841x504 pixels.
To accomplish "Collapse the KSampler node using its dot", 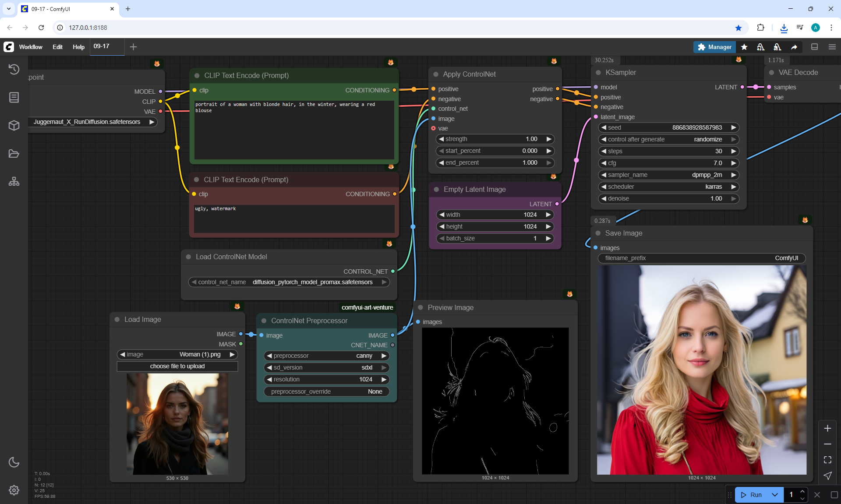I will pyautogui.click(x=598, y=73).
